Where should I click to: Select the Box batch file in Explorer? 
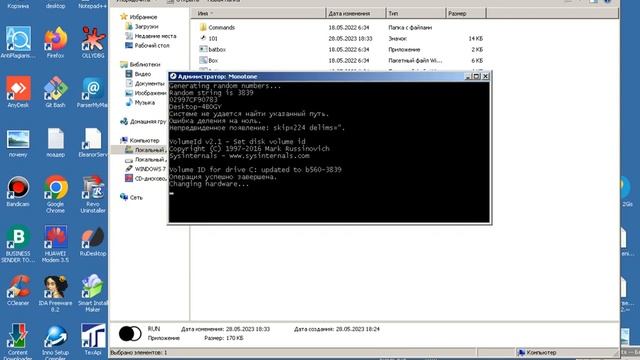click(209, 60)
